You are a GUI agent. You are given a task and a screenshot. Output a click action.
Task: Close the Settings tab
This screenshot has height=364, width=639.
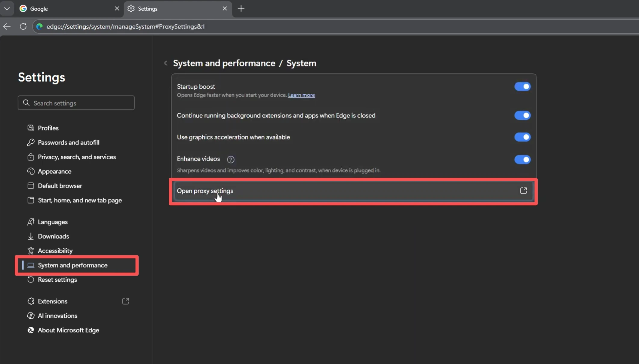[x=225, y=8]
